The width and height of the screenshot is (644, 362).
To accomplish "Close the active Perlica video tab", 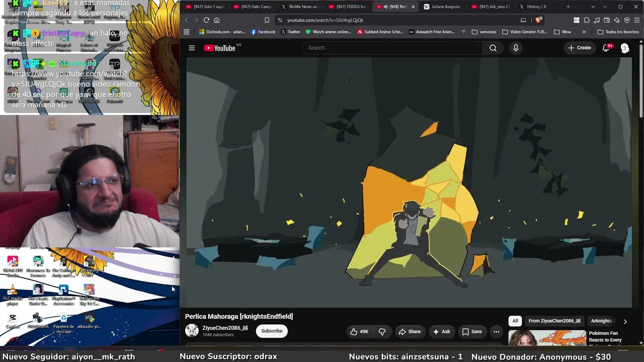I will (413, 7).
